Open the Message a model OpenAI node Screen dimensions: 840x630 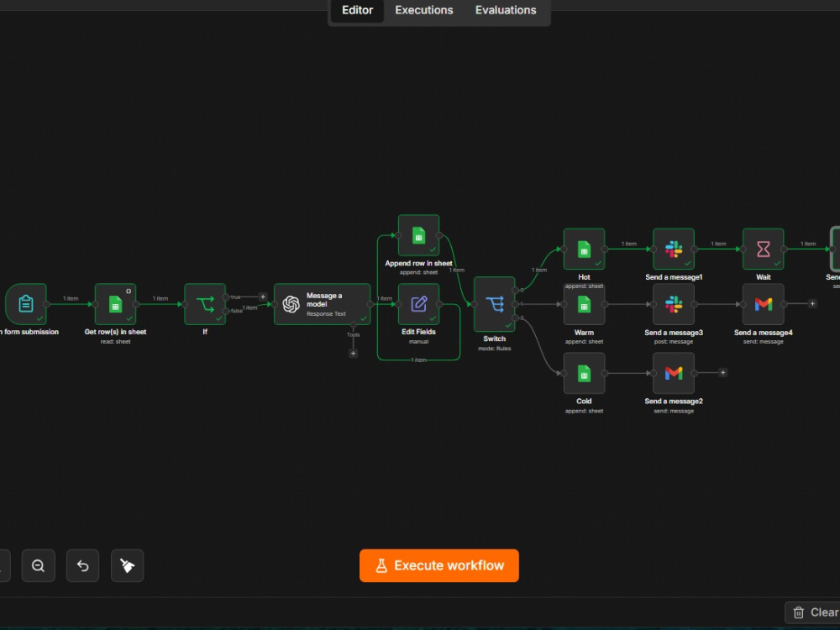tap(322, 304)
